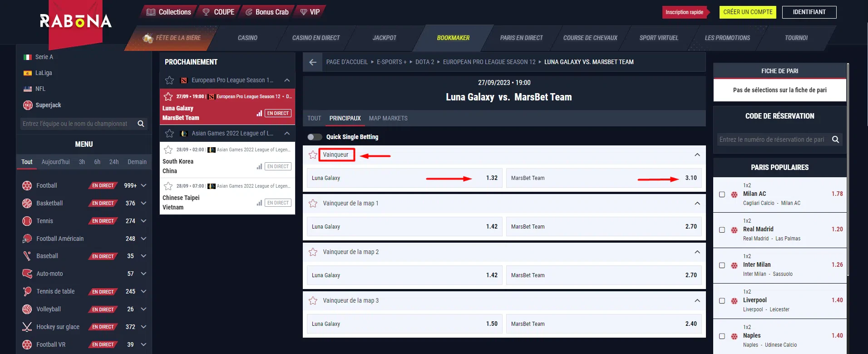The image size is (868, 354).
Task: Click the Baseball sport icon
Action: 27,256
